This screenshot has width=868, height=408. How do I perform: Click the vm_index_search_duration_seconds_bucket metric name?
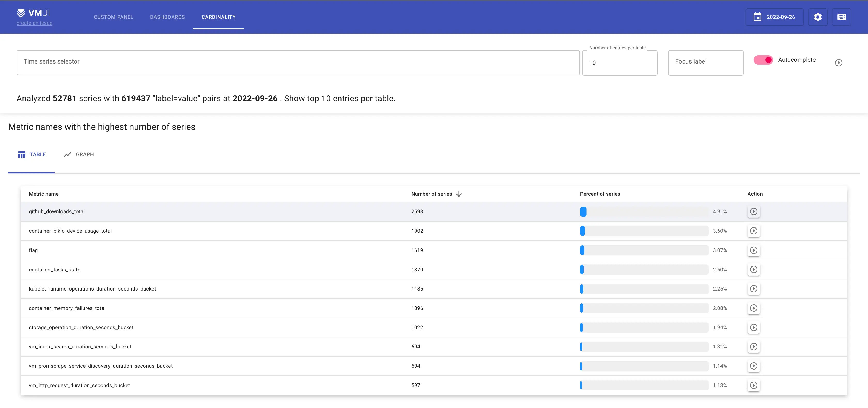pos(80,347)
